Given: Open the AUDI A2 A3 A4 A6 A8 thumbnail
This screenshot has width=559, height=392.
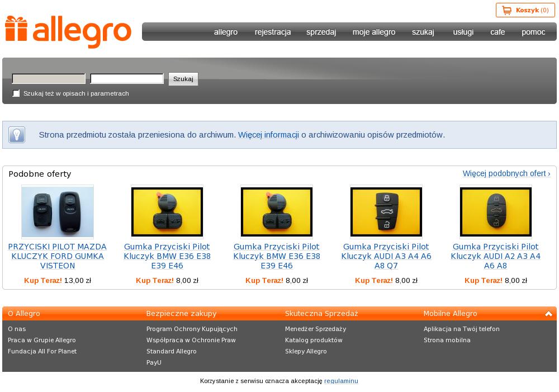Looking at the screenshot, I should tap(495, 212).
